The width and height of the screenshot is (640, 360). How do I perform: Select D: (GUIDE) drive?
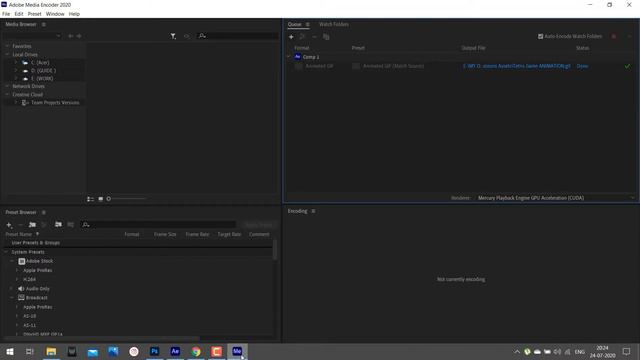click(x=44, y=71)
